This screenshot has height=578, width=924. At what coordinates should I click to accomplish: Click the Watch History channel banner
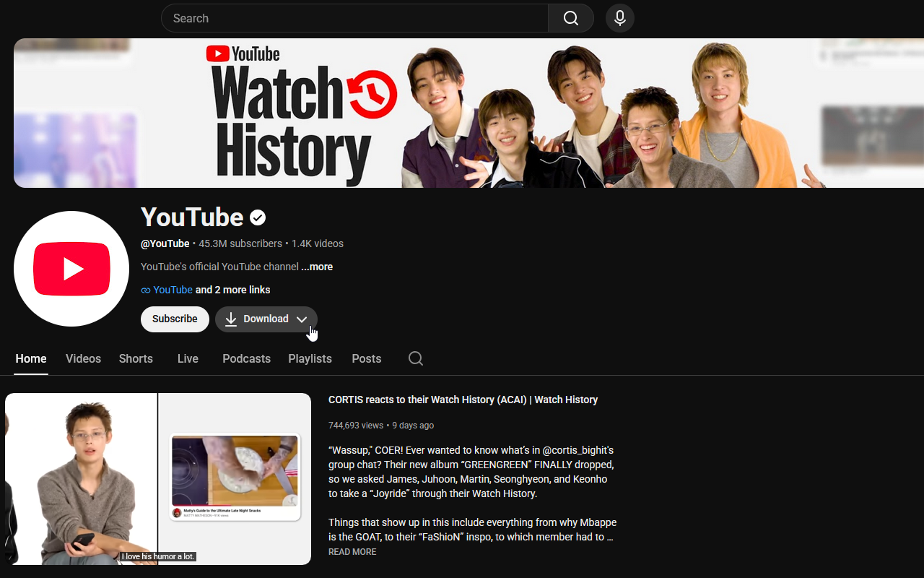(x=468, y=113)
